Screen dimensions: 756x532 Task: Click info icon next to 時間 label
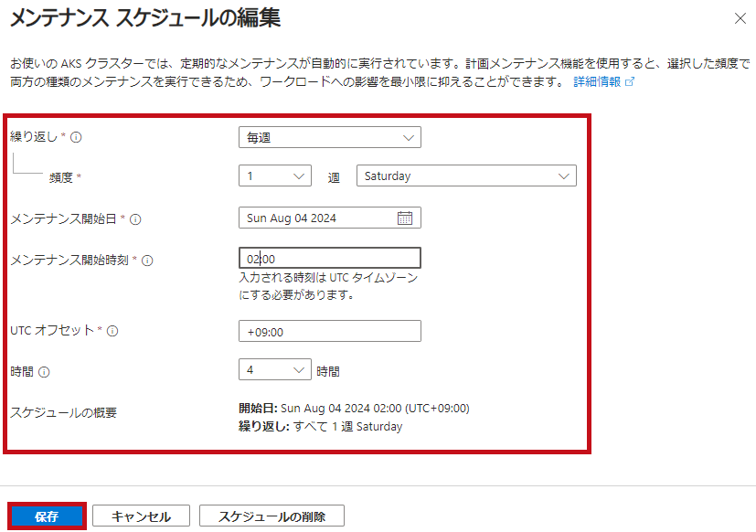44,372
